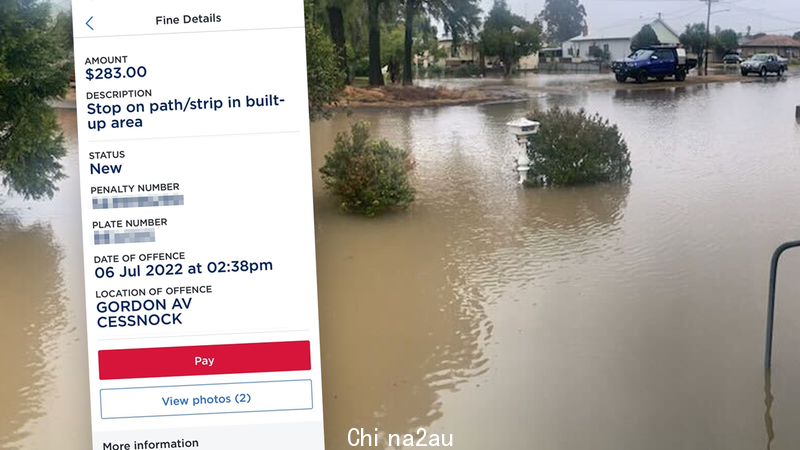800x450 pixels.
Task: Tap the red Pay button
Action: click(204, 360)
